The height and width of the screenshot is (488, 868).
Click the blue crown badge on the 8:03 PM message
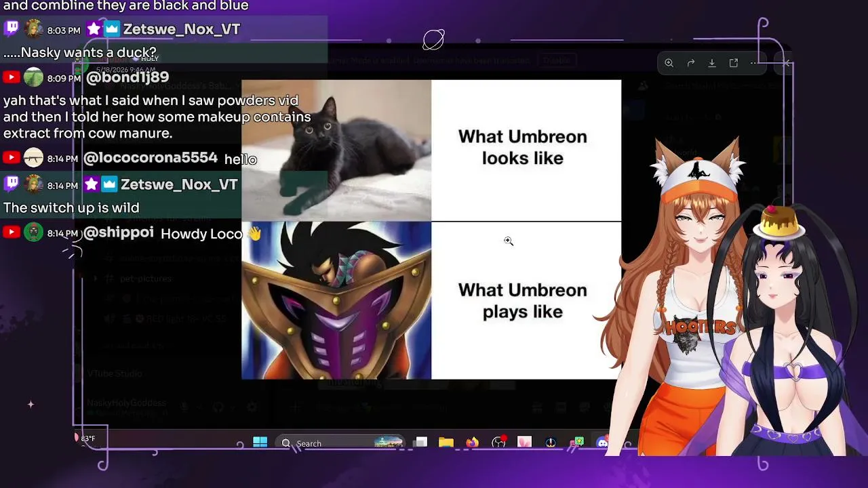112,29
